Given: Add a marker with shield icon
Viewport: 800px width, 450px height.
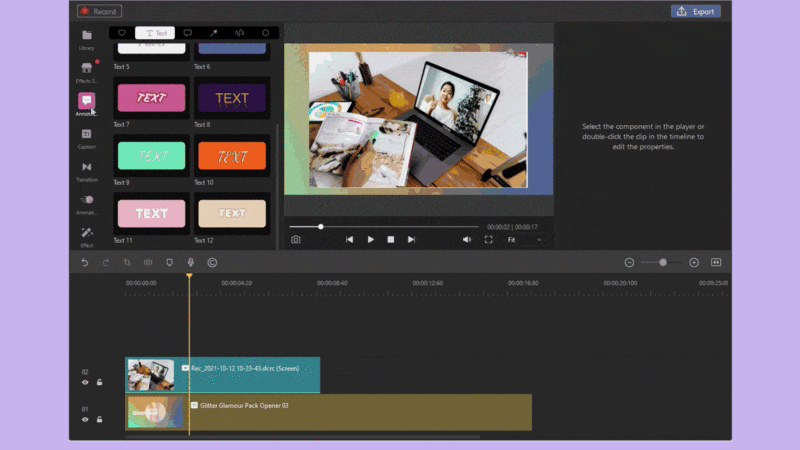Looking at the screenshot, I should pos(169,262).
